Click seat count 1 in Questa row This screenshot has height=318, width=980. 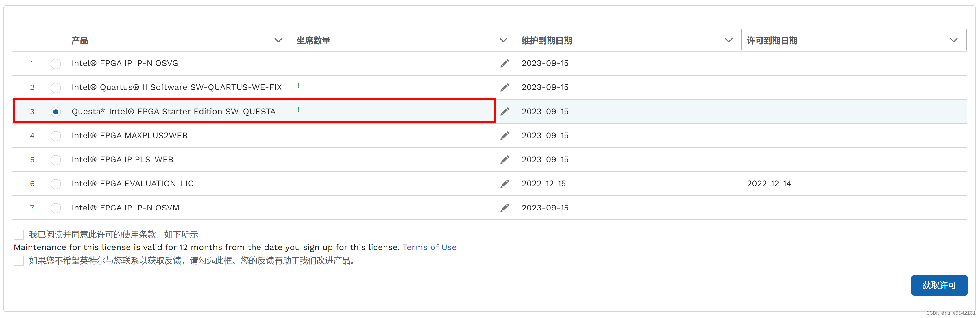[x=298, y=110]
